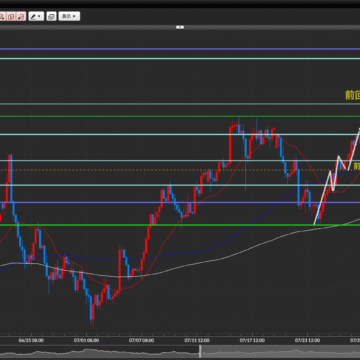Click the third pink-highlighted toolbar icon
The width and height of the screenshot is (360, 360).
coord(21,16)
